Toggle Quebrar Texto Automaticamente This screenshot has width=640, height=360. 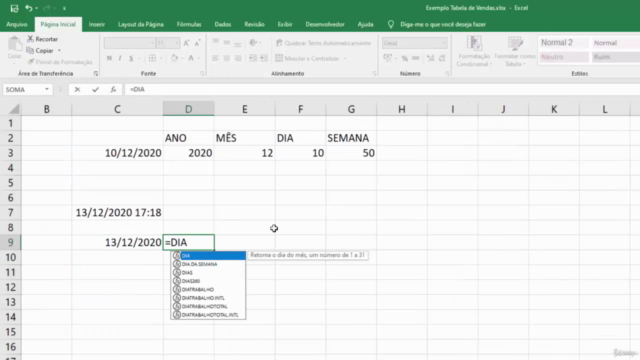[x=323, y=43]
